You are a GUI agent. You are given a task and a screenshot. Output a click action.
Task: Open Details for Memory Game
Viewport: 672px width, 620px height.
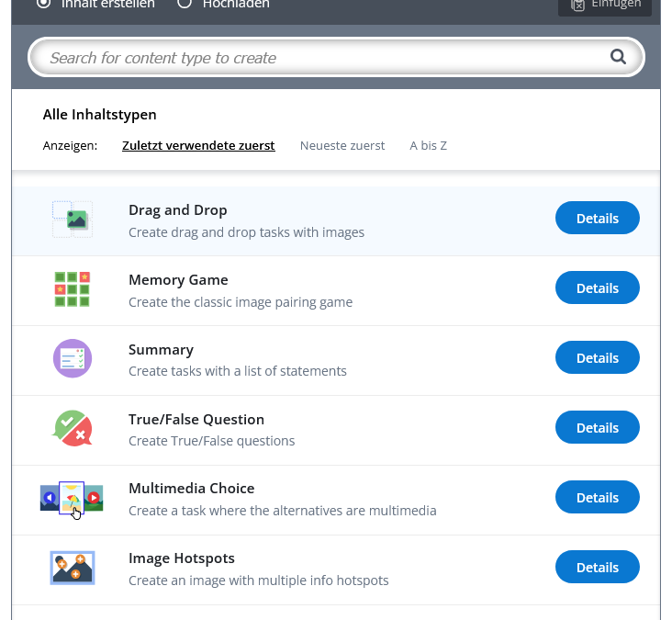tap(597, 288)
